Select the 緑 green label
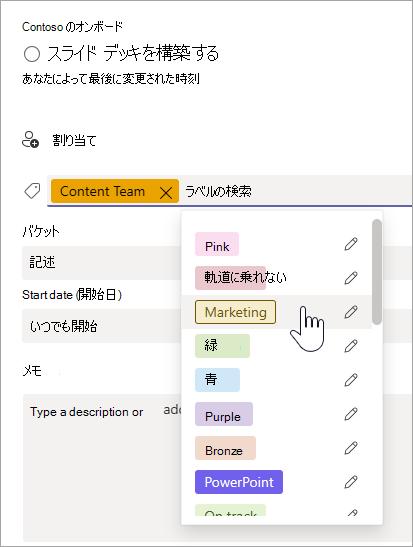 click(222, 346)
